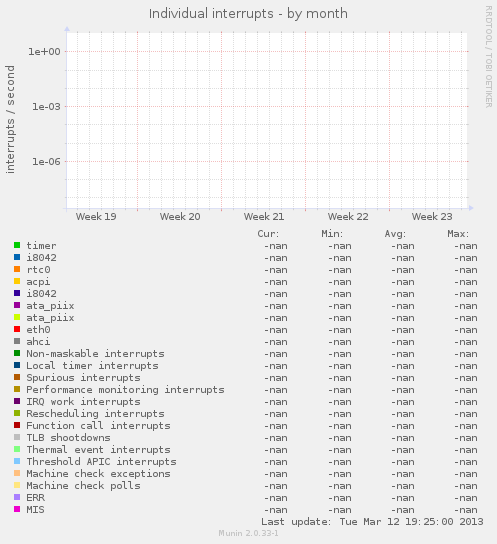
Task: Click the purple ERR legend swatch
Action: point(17,497)
